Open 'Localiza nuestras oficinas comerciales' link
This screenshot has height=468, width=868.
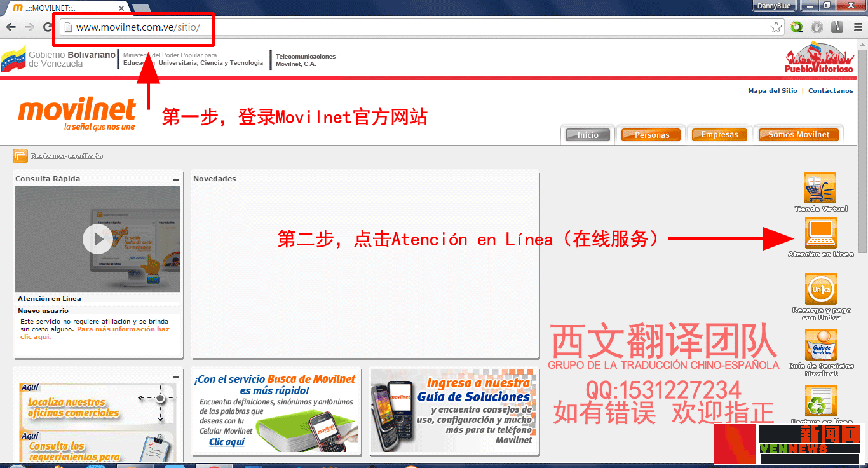(x=74, y=408)
